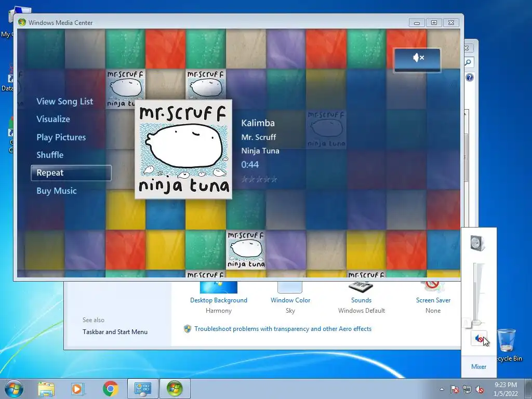
Task: Maximize the Windows Media Center window
Action: [x=434, y=22]
